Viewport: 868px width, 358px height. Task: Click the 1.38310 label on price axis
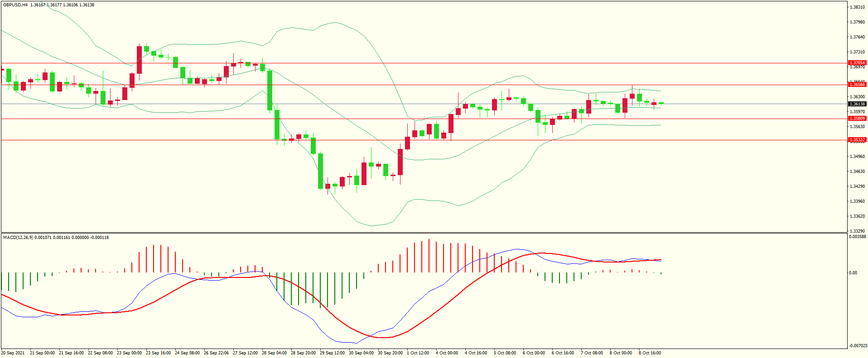click(857, 7)
